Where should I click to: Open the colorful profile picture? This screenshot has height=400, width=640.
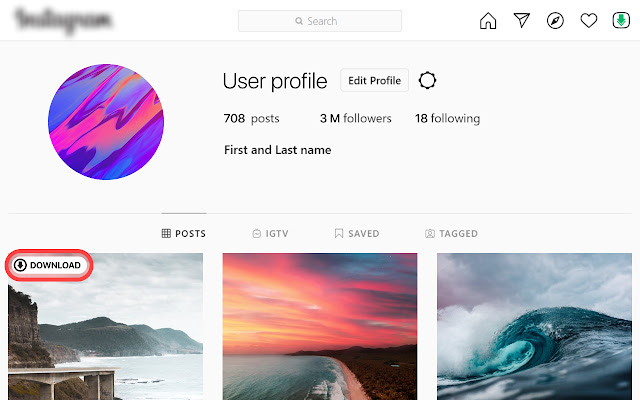[x=106, y=122]
